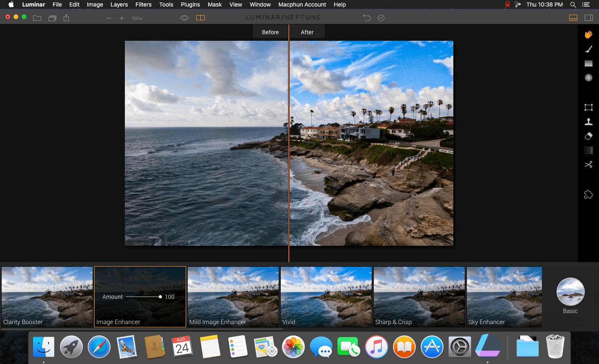Apply the Sky Enhancer preset

[504, 297]
